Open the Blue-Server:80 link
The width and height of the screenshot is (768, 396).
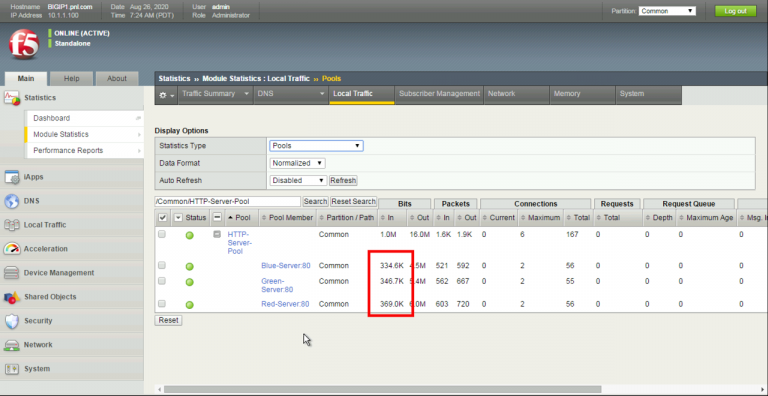286,266
